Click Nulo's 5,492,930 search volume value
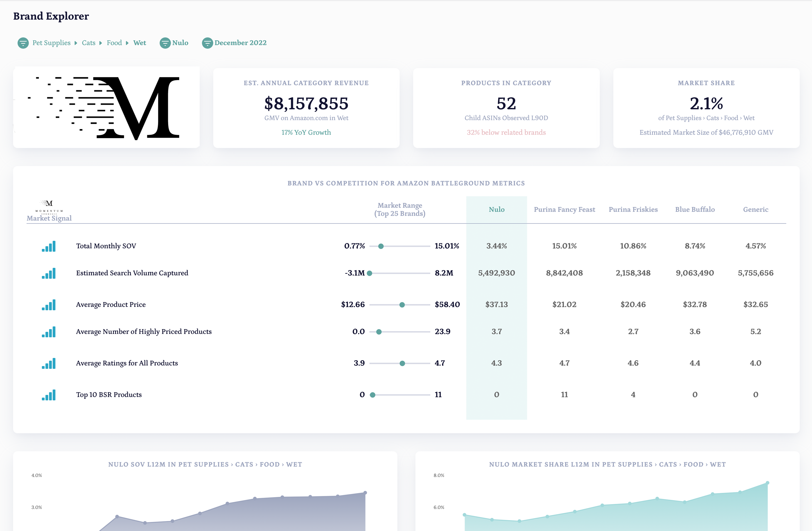 pyautogui.click(x=497, y=273)
